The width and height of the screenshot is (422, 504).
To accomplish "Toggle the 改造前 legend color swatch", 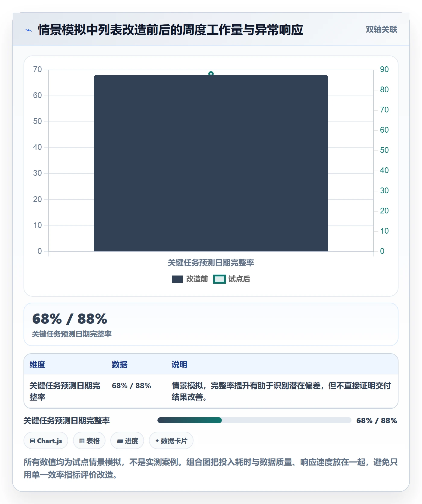I will 177,279.
